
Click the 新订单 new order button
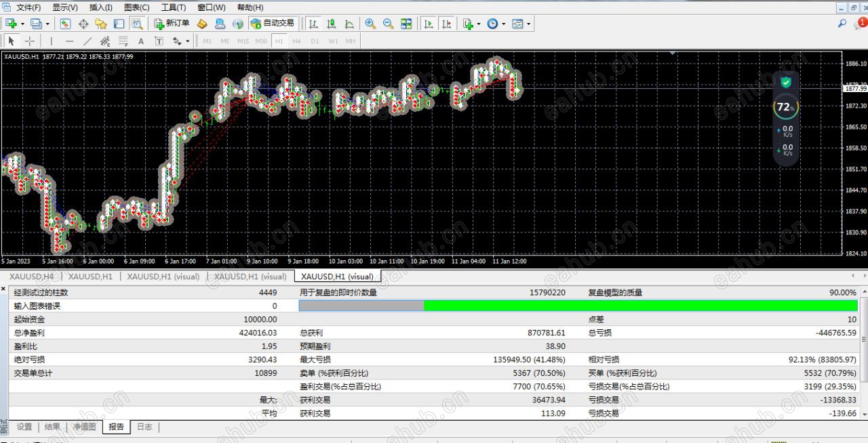pyautogui.click(x=172, y=24)
